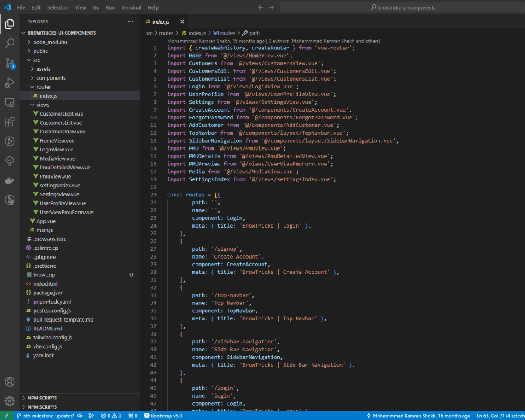Collapse the views folder

tap(42, 105)
